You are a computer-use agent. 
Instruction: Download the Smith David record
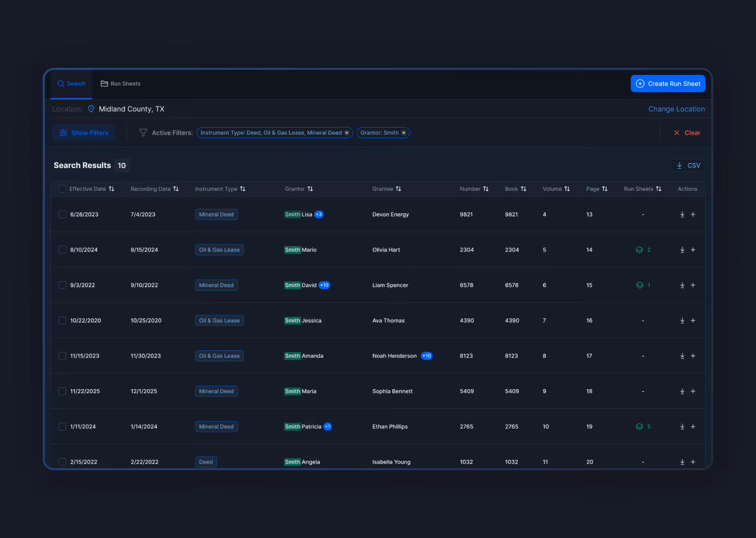[x=682, y=285]
